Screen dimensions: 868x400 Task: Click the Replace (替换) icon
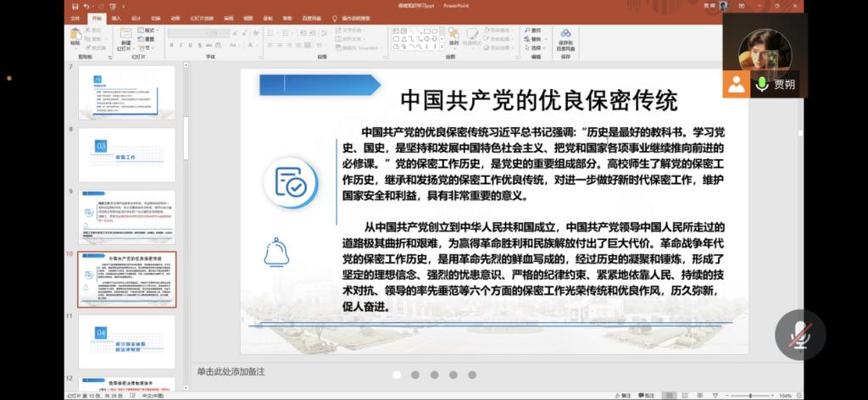(526, 39)
